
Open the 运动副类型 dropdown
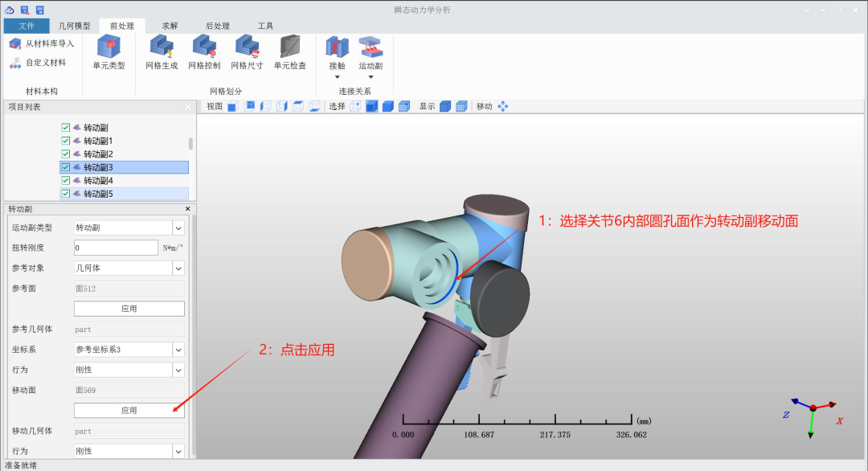[x=178, y=227]
